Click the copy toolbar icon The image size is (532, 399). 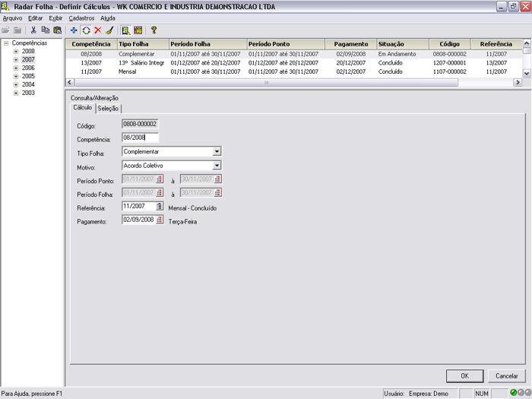(x=46, y=30)
